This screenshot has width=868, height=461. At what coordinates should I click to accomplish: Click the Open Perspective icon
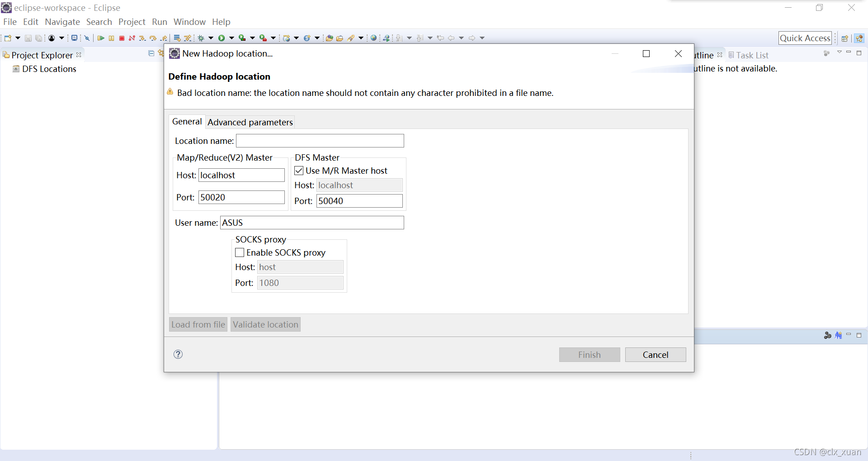coord(844,38)
